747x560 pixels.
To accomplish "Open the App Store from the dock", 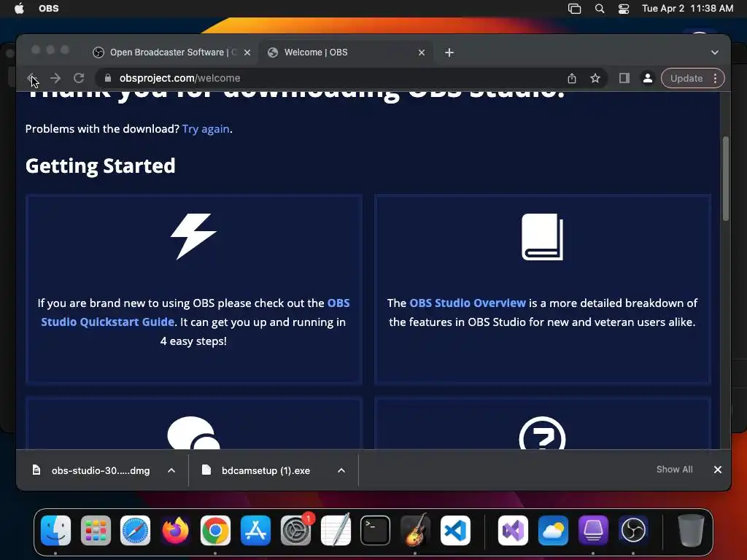I will 255,531.
